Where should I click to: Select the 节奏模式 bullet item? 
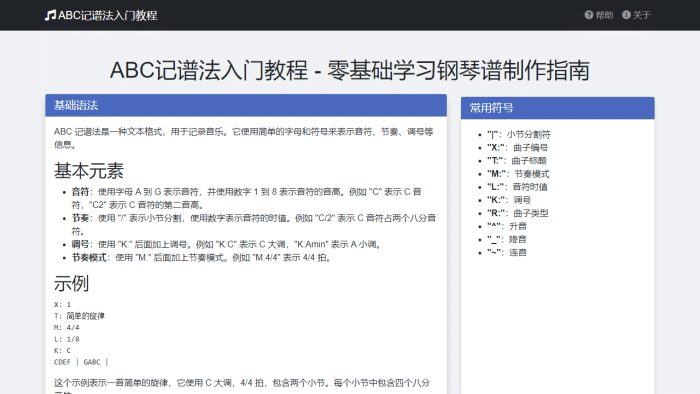point(201,257)
